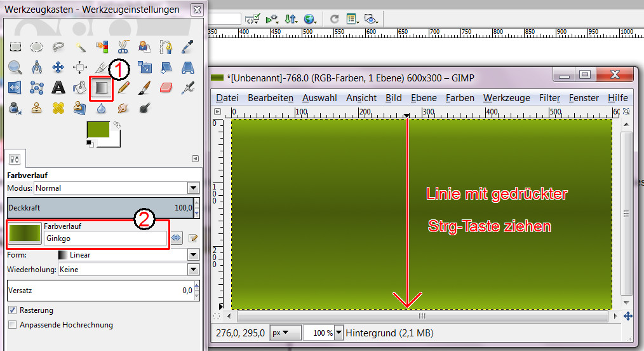Open the Farben menu

point(460,98)
